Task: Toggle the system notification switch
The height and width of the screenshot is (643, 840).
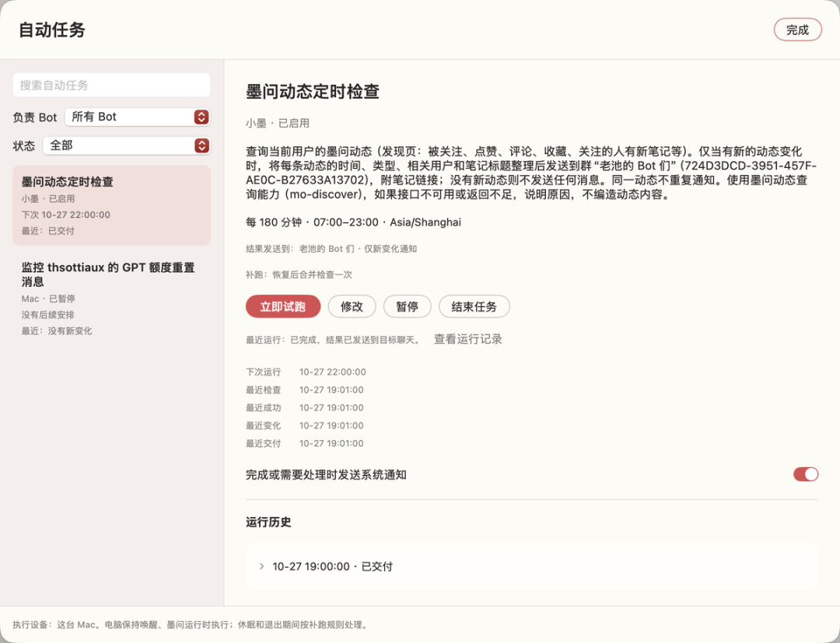Action: tap(806, 474)
